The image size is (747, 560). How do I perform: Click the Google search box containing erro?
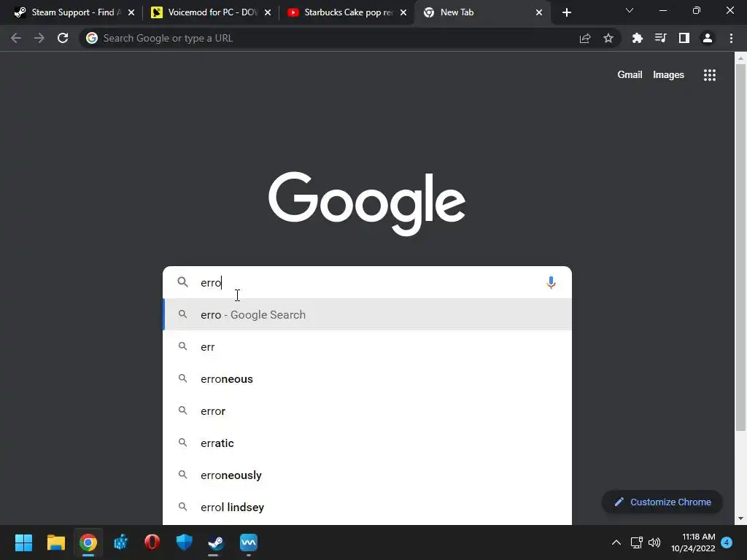click(367, 282)
